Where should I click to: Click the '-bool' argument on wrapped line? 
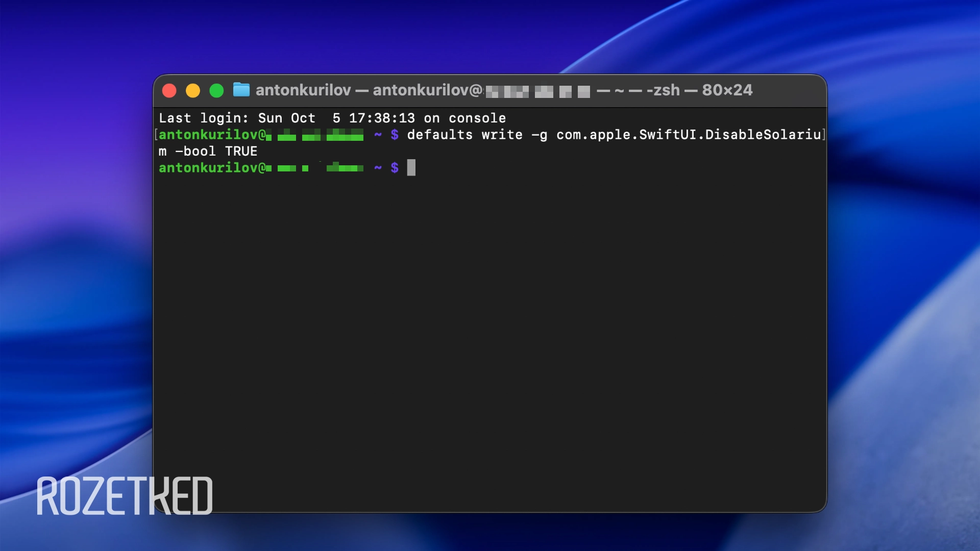pyautogui.click(x=195, y=152)
